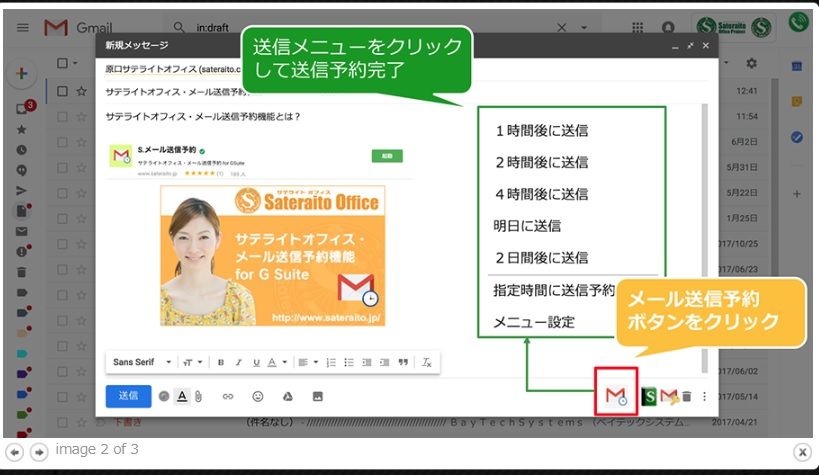The width and height of the screenshot is (819, 475).
Task: Insert a bulleted list
Action: coord(349,362)
